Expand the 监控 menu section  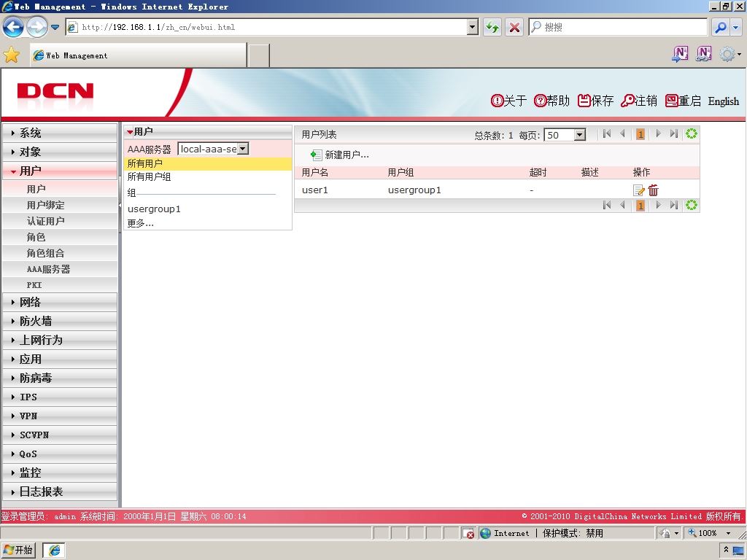tap(60, 472)
